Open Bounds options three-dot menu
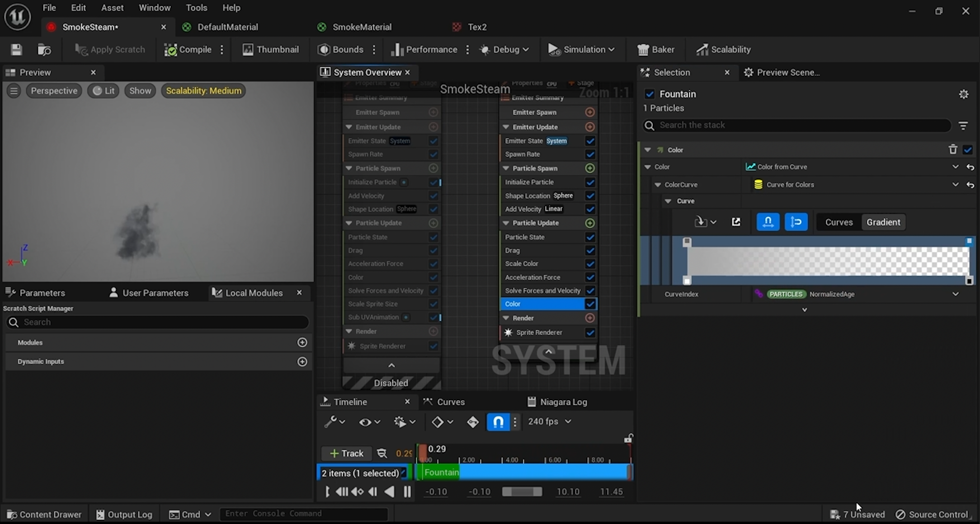This screenshot has width=980, height=524. [x=374, y=49]
